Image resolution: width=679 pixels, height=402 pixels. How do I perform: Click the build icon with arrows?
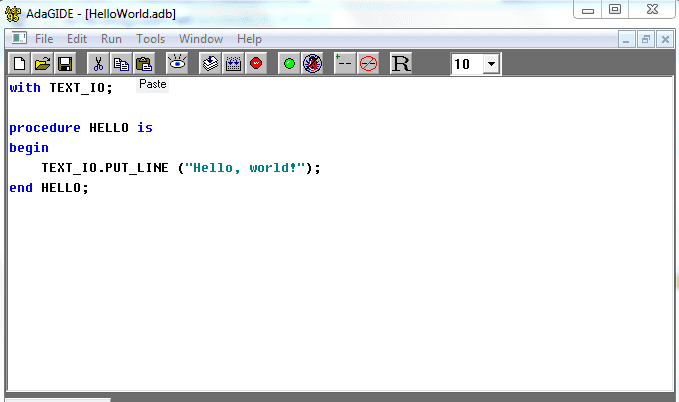pyautogui.click(x=233, y=64)
